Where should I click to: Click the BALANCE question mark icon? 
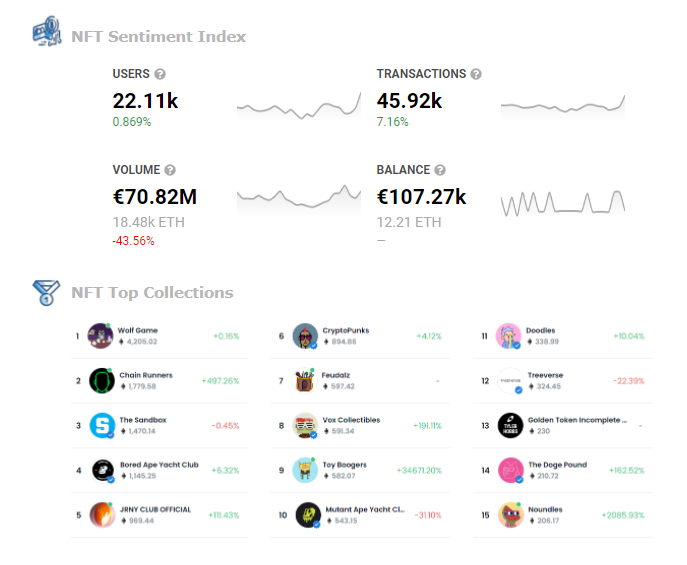pos(440,170)
